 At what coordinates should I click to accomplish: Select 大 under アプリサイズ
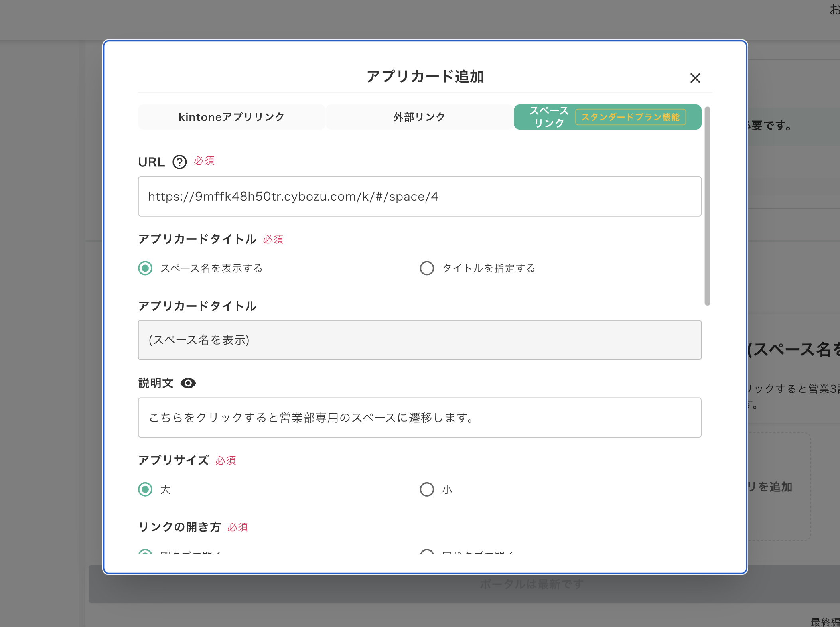click(x=145, y=489)
